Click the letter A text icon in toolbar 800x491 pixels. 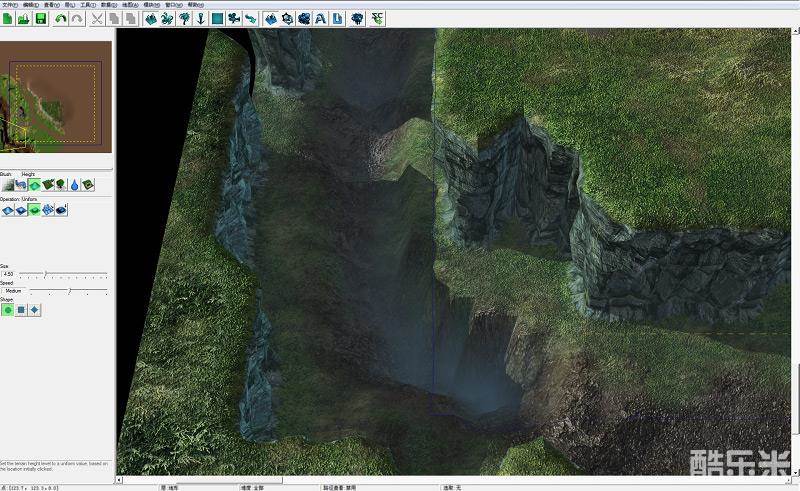point(320,19)
